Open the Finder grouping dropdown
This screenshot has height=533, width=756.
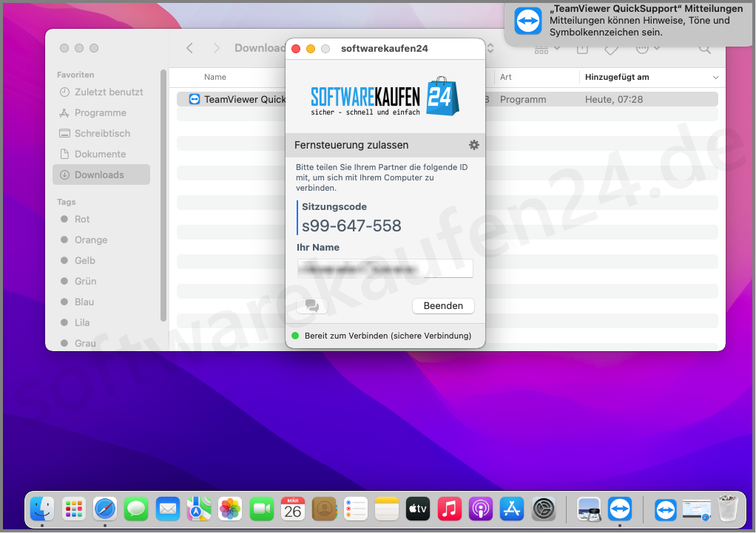(547, 49)
